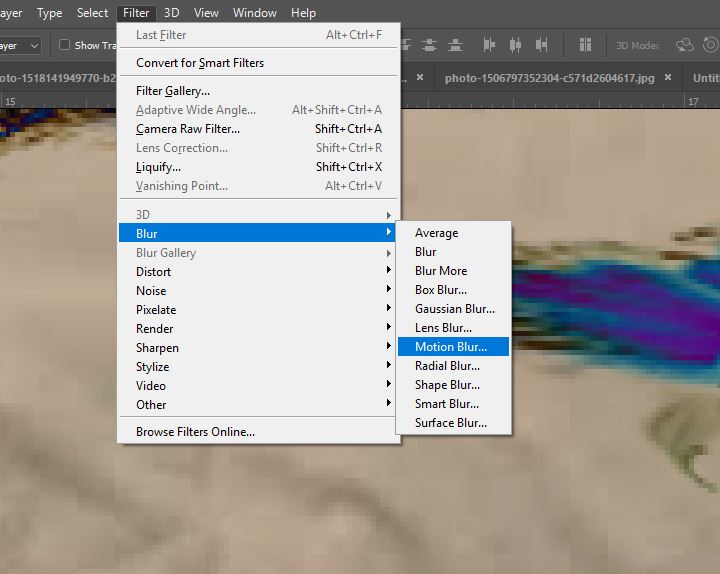Viewport: 720px width, 574px height.
Task: Expand the Other submenu arrow
Action: pyautogui.click(x=388, y=403)
